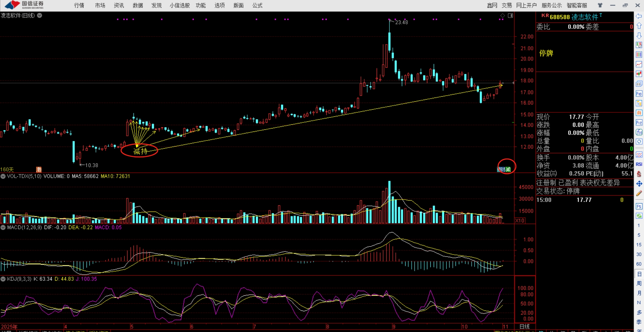This screenshot has width=644, height=332.
Task: Open the 行情 menu
Action: coord(79,5)
